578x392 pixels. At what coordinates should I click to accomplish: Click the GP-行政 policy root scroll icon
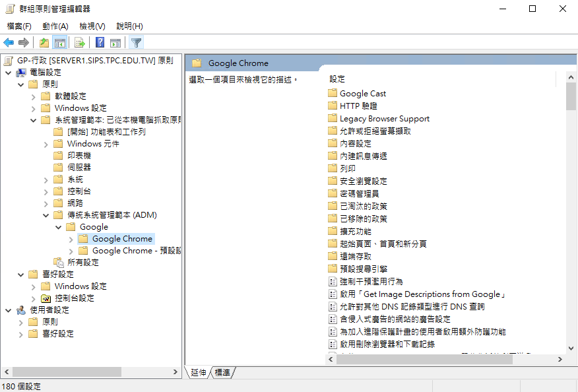[9, 61]
